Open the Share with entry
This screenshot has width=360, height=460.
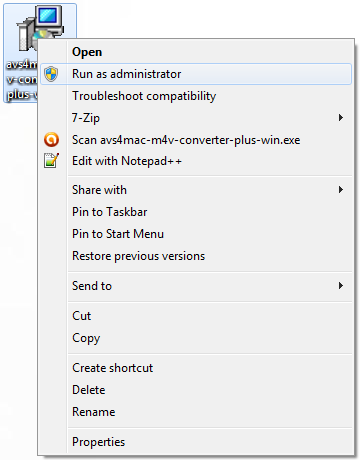click(x=196, y=190)
